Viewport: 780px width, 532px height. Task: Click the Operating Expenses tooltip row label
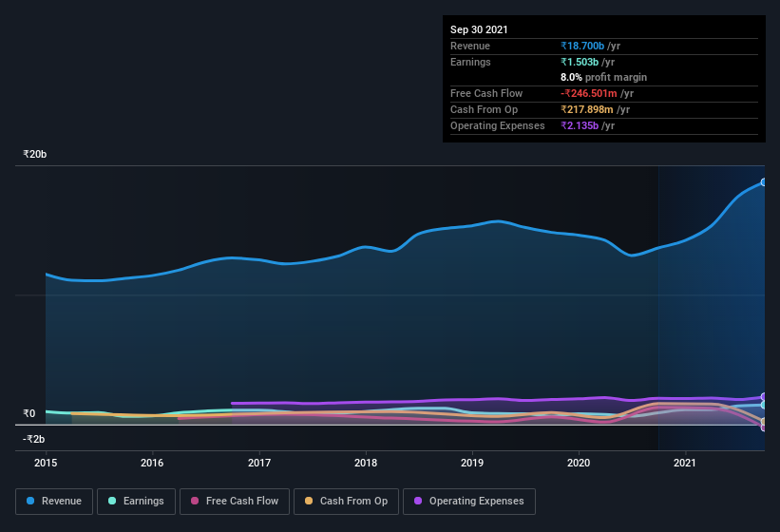(x=498, y=125)
